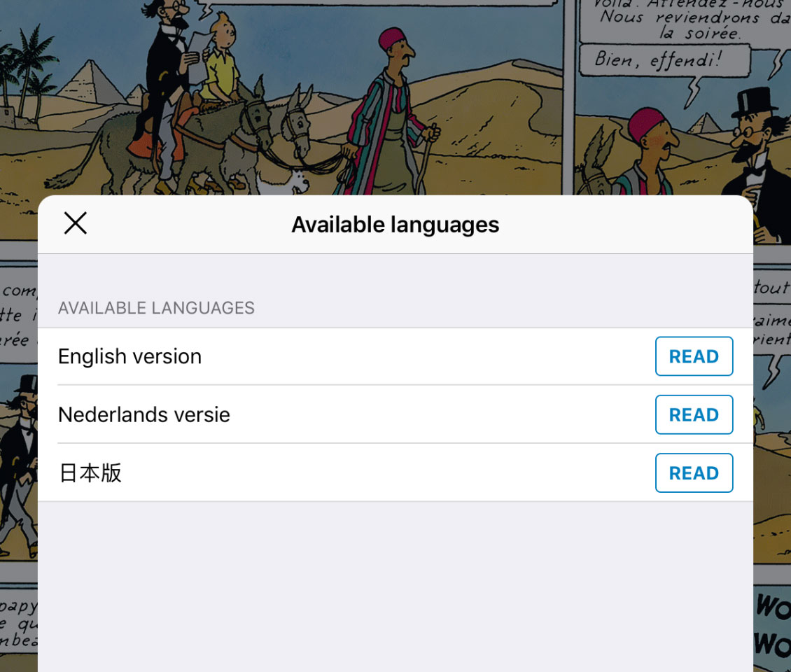Click the AVAILABLE LANGUAGES section header
Screen dimensions: 791x672
pyautogui.click(x=156, y=308)
